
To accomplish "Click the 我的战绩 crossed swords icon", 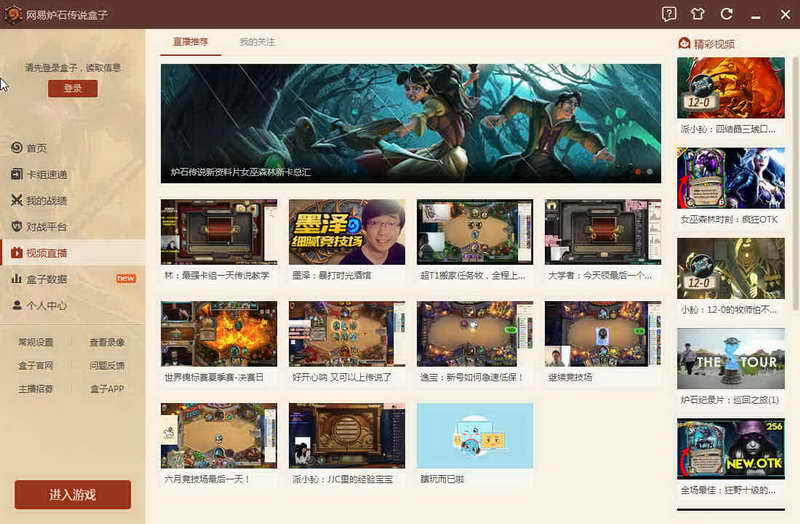I will [16, 200].
